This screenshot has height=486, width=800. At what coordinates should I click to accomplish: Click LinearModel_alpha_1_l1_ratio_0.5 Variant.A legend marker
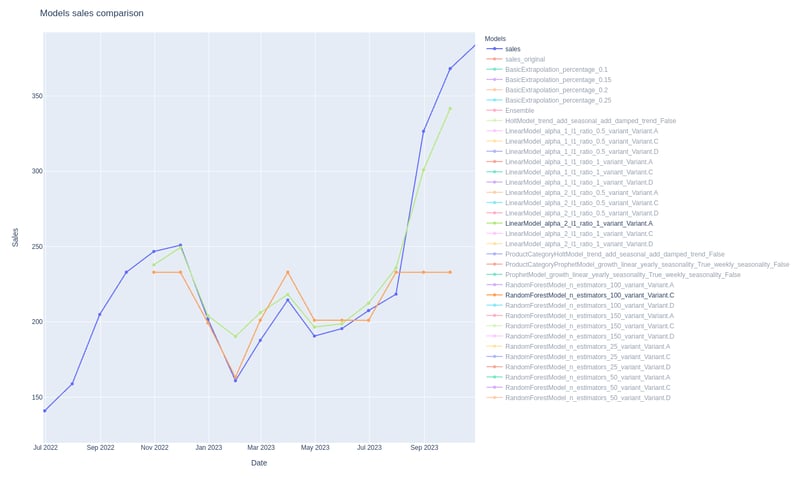[x=494, y=131]
